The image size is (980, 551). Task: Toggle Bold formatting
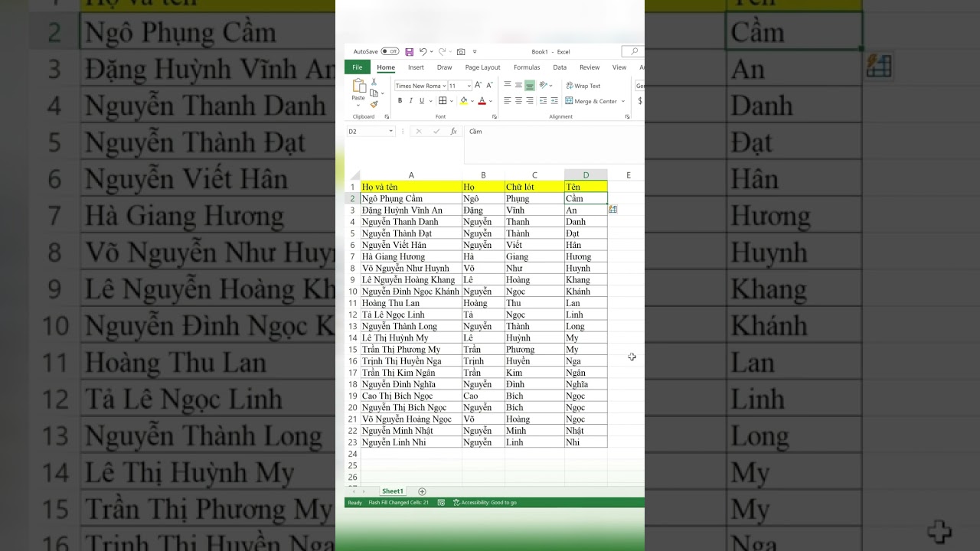pyautogui.click(x=400, y=101)
